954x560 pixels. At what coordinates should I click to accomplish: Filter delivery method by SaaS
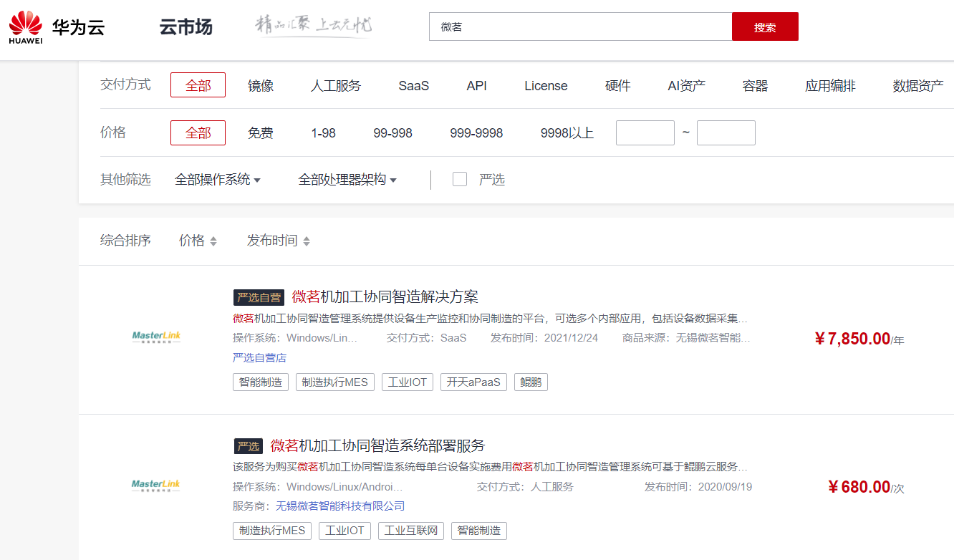(x=414, y=86)
